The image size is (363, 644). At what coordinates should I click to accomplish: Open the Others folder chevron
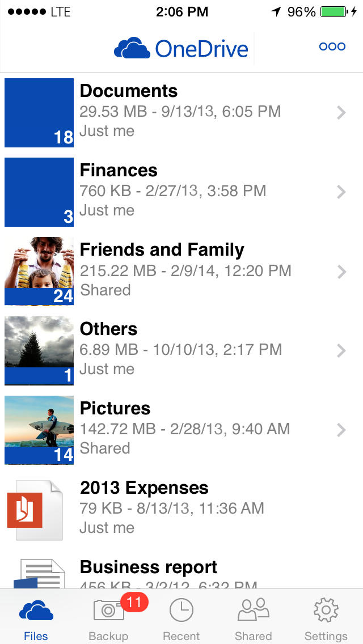[x=341, y=351]
